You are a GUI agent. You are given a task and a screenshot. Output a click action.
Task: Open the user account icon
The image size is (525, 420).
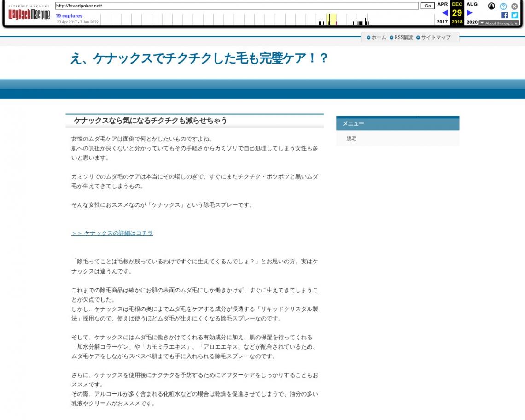coord(491,6)
